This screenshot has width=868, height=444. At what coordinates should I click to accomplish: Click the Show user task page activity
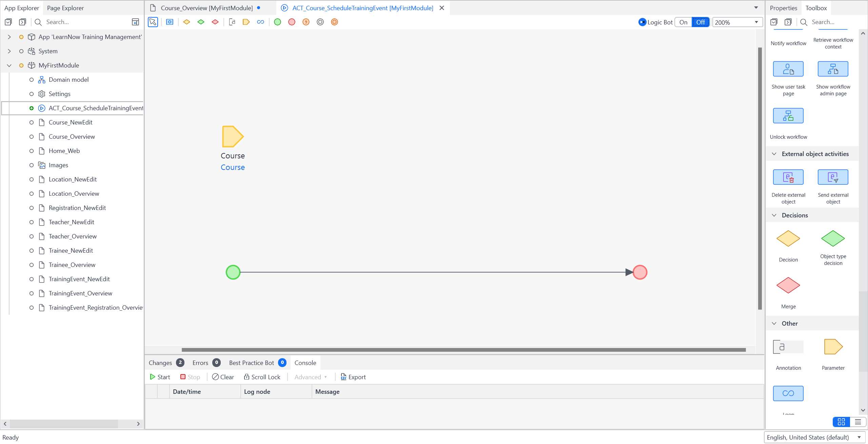[x=788, y=69]
